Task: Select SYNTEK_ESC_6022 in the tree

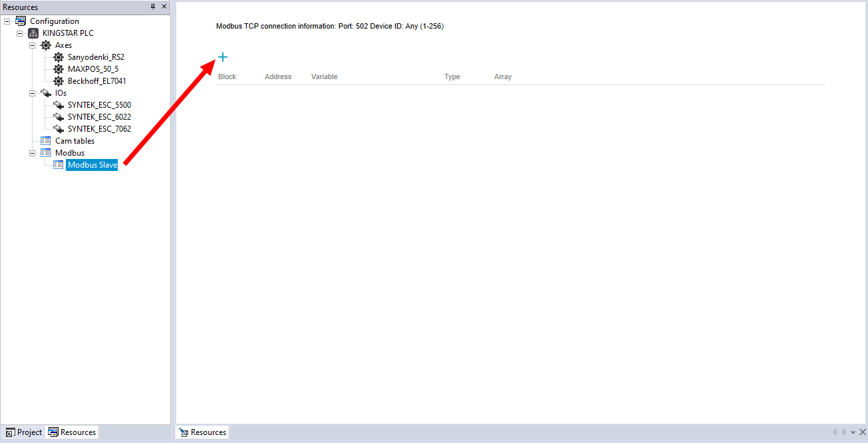Action: pyautogui.click(x=99, y=117)
